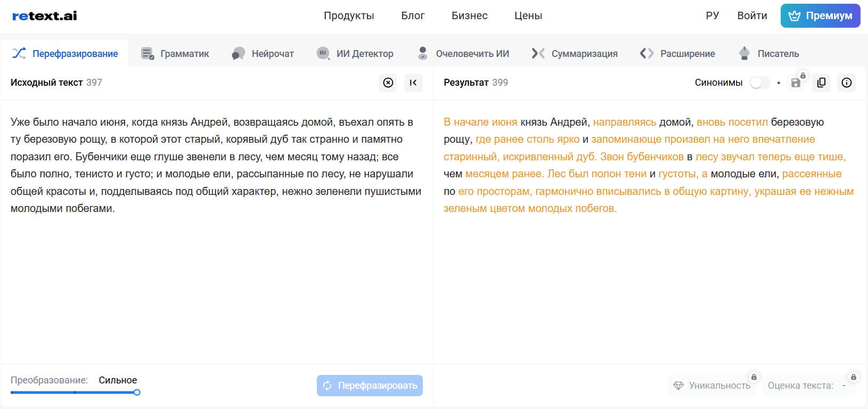The width and height of the screenshot is (868, 409).
Task: Click the Войти login link
Action: click(752, 16)
